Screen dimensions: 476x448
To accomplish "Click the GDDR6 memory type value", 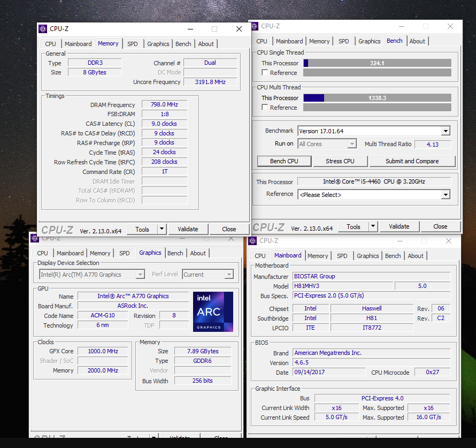I will tap(203, 361).
